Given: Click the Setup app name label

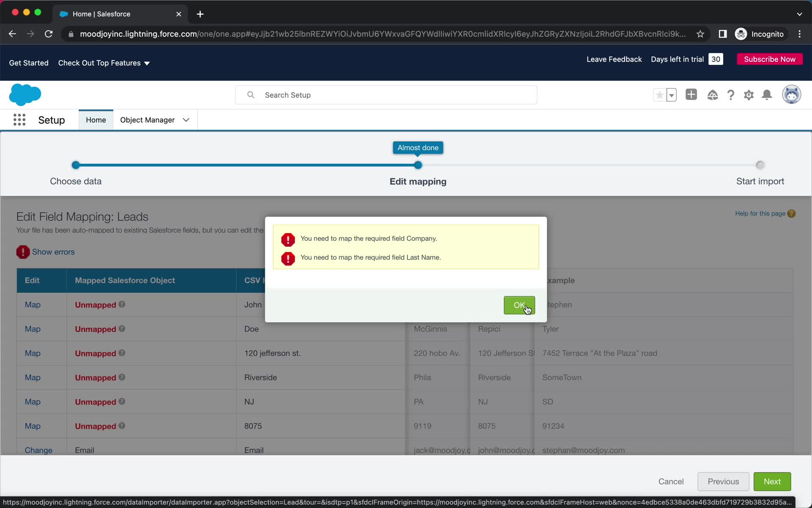Looking at the screenshot, I should point(52,120).
